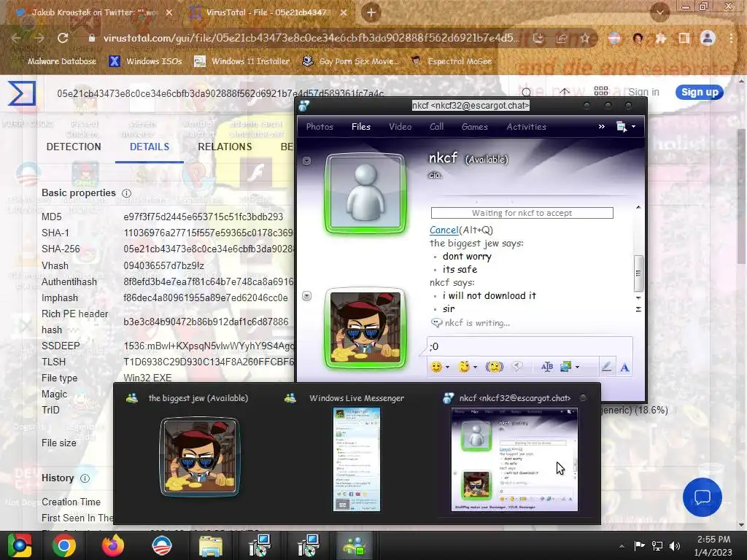This screenshot has height=560, width=747.
Task: Open Video menu in Messenger
Action: [400, 127]
